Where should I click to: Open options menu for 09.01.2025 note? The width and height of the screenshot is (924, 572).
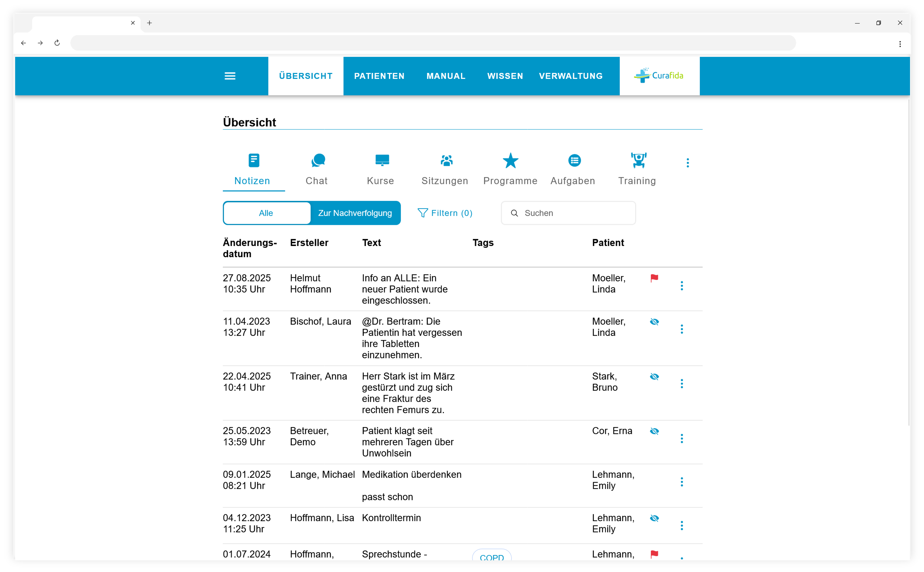682,482
